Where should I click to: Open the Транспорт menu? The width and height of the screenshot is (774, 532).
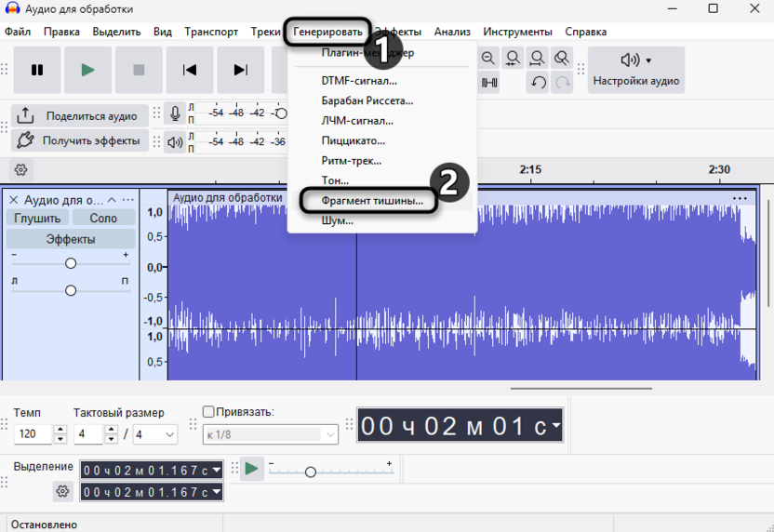pyautogui.click(x=211, y=32)
